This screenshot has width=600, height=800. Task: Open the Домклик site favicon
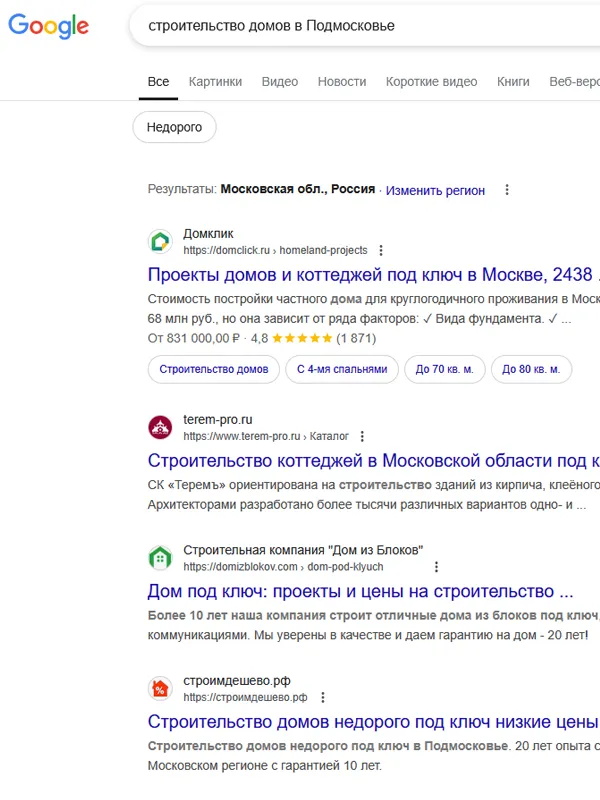(160, 241)
